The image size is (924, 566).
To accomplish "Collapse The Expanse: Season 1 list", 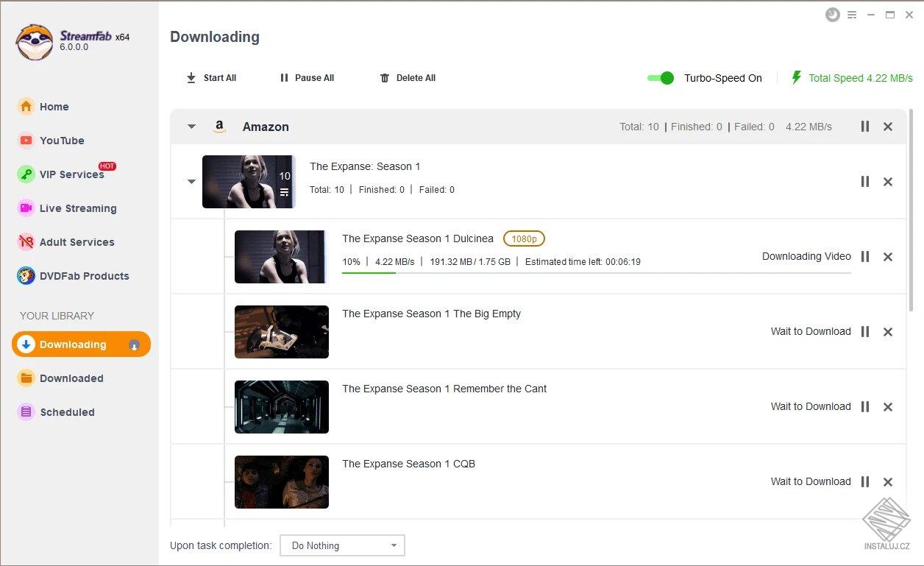I will [x=191, y=182].
